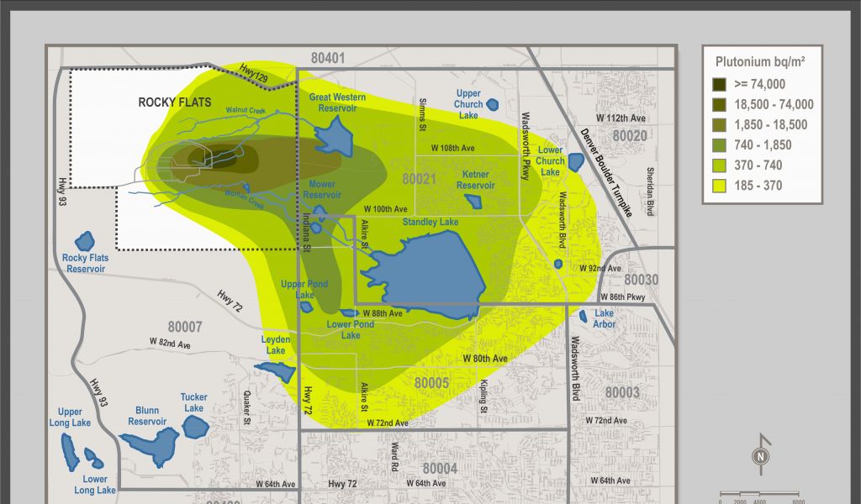Select the 740 - 1,850 legend swatch
The width and height of the screenshot is (861, 504).
coord(720,144)
